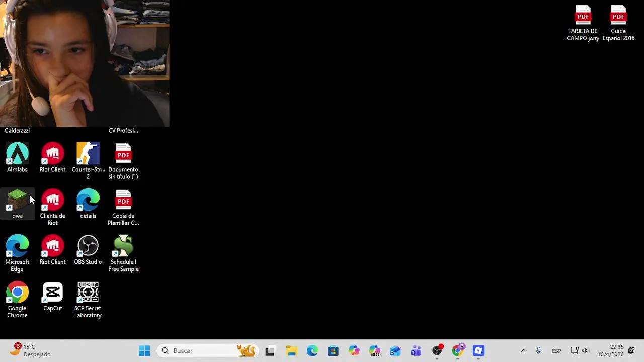644x362 pixels.
Task: Open Copilot from the taskbar
Action: point(354,351)
